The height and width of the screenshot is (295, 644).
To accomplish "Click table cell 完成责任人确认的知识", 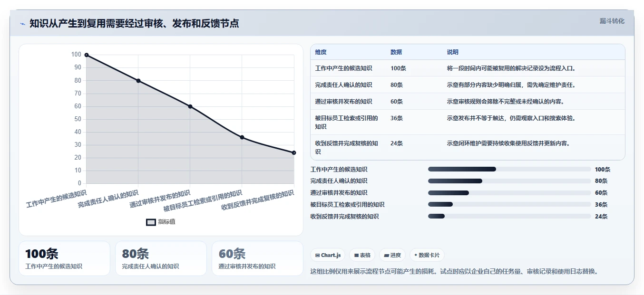I will tap(344, 85).
